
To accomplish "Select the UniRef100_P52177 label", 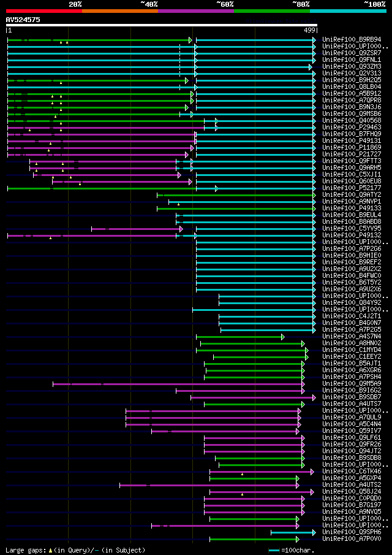I will pyautogui.click(x=352, y=188).
